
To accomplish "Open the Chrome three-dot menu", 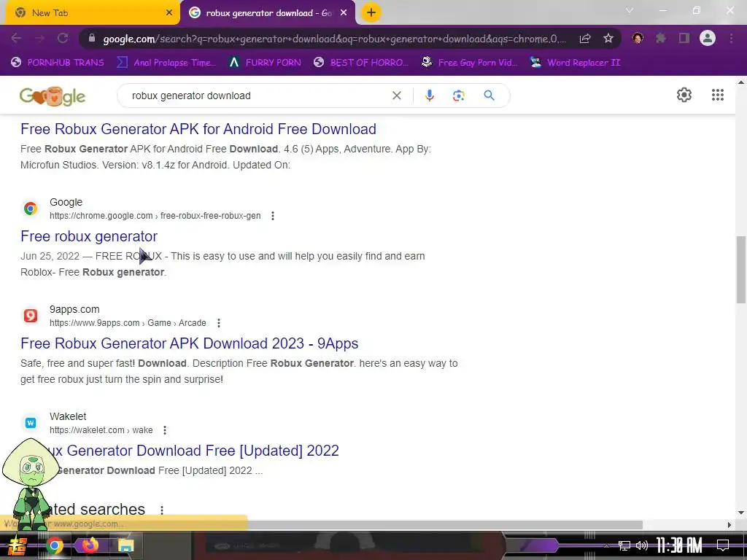I will pyautogui.click(x=731, y=38).
